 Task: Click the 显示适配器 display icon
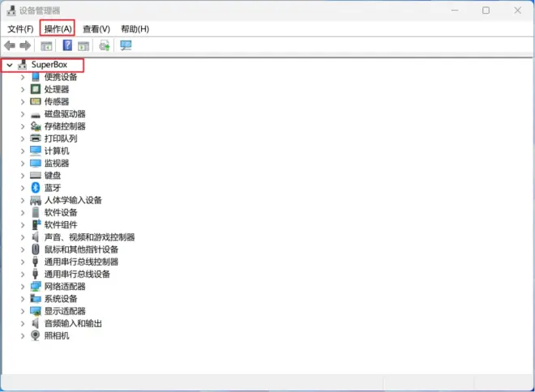[x=36, y=311]
